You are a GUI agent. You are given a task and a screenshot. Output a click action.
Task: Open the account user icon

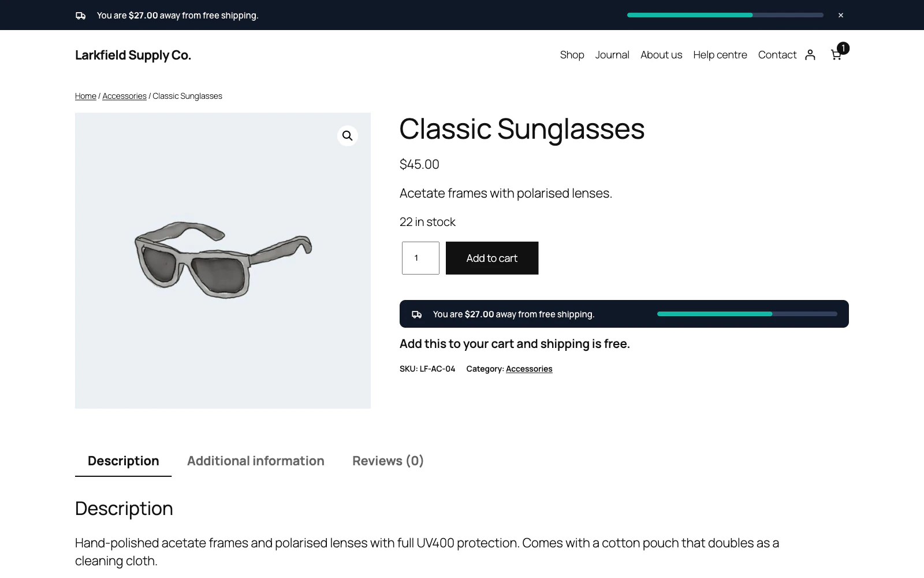click(810, 55)
